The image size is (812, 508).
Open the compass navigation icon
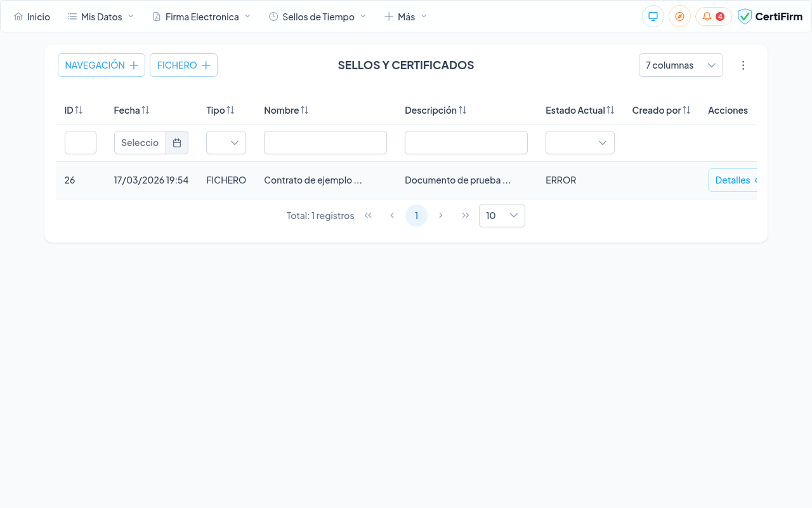coord(679,17)
